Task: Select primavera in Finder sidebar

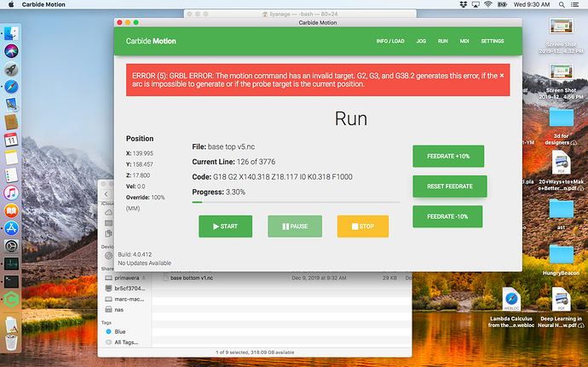Action: (x=126, y=278)
